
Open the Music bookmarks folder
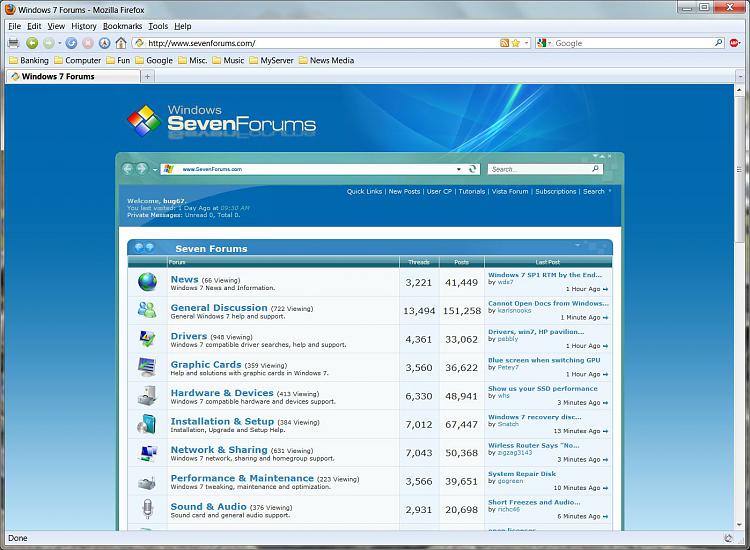click(228, 60)
